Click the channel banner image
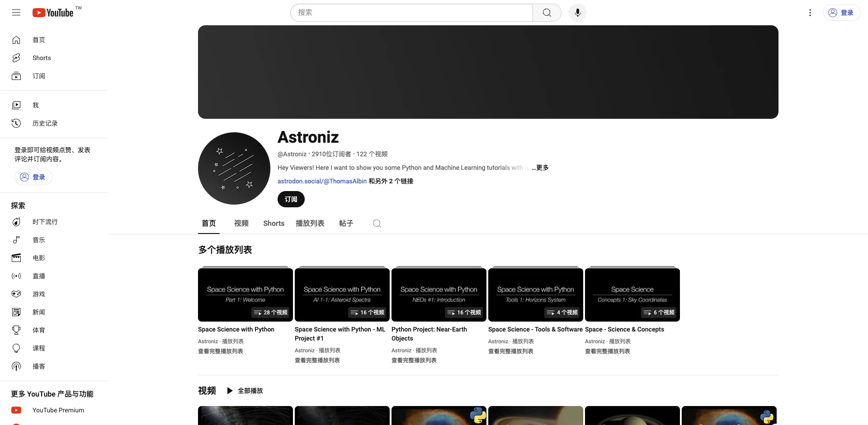The width and height of the screenshot is (868, 425). tap(488, 72)
